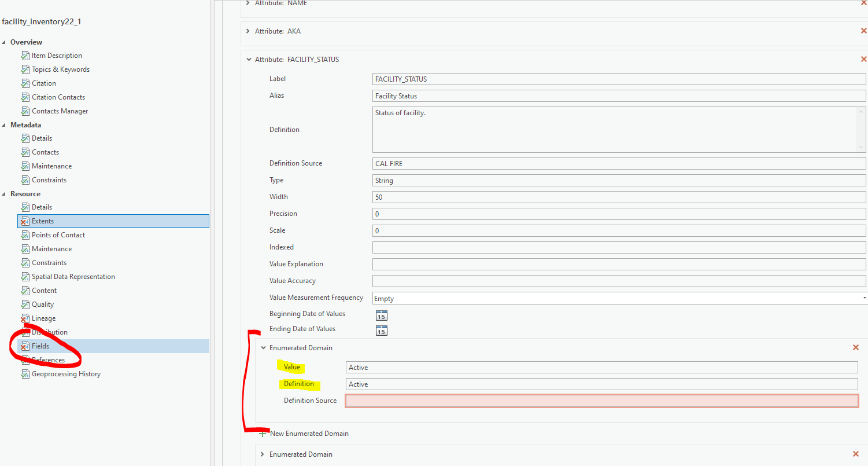Click the green plus for New Enumerated Domain
Screen dimensions: 868x466
coord(263,433)
